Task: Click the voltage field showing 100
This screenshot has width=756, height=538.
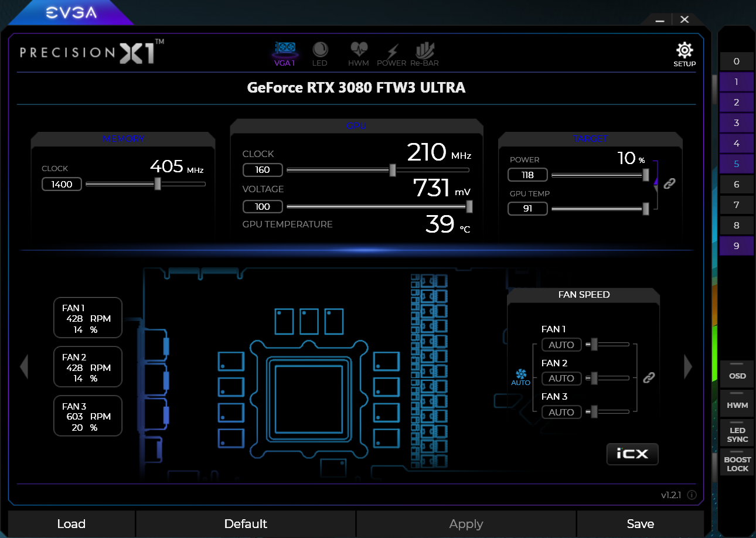Action: (263, 206)
